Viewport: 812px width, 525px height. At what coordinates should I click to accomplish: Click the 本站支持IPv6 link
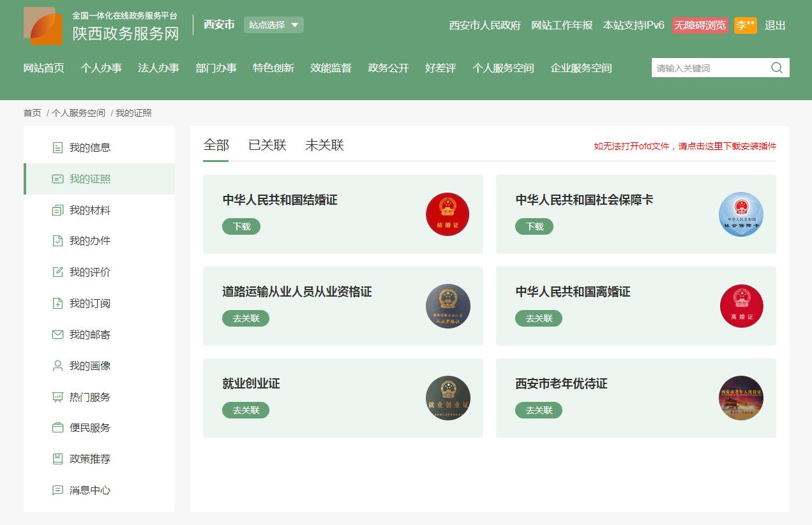coord(634,26)
